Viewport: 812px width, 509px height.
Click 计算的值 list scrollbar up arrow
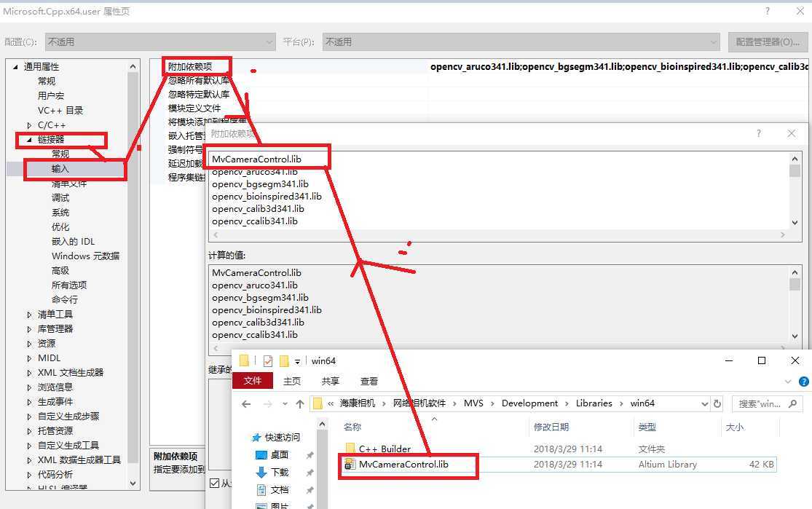[x=795, y=272]
